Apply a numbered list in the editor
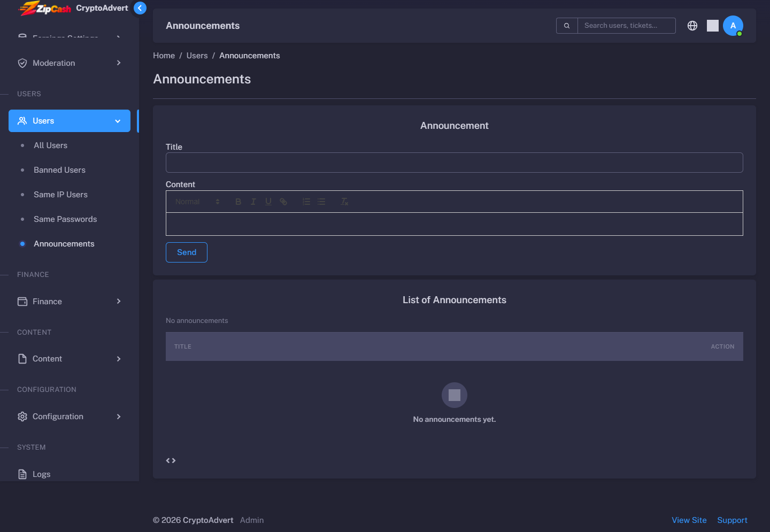 [x=306, y=202]
